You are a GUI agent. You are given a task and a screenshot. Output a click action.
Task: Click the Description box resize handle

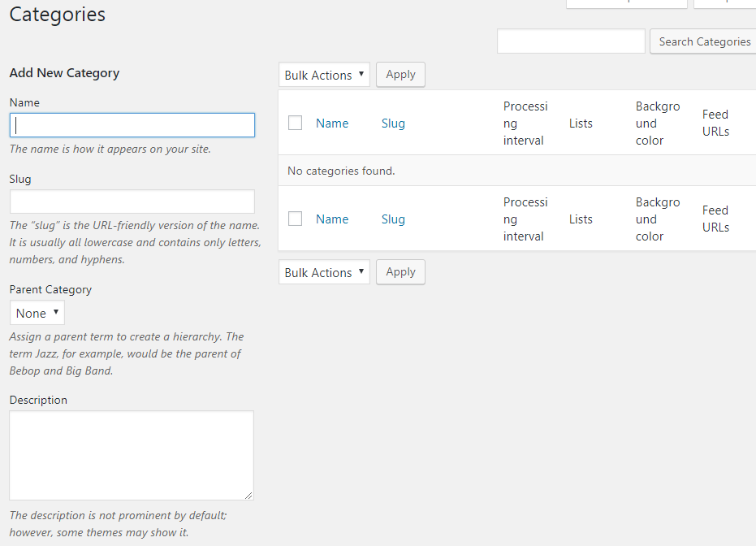[x=248, y=495]
